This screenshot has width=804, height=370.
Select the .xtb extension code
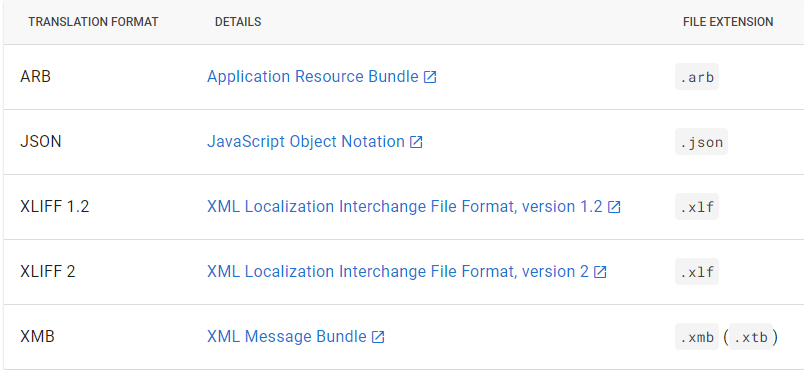(x=751, y=337)
